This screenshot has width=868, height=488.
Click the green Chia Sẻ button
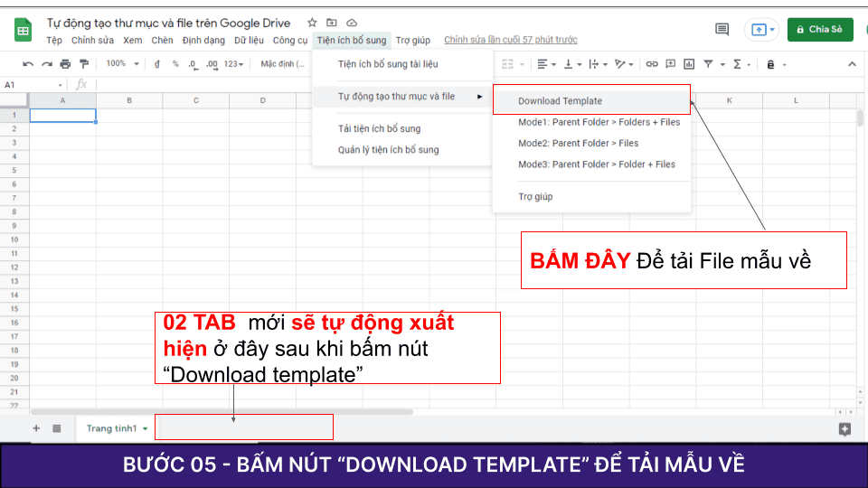pyautogui.click(x=820, y=30)
